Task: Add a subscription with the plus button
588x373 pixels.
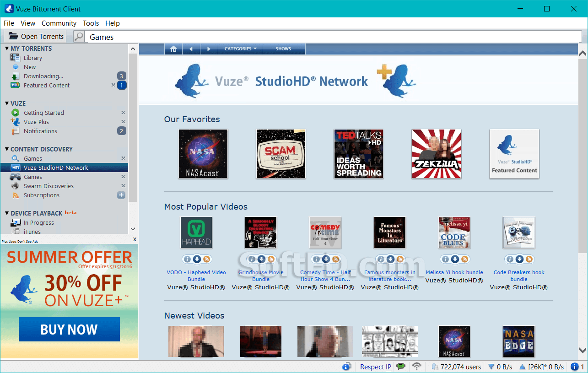Action: click(x=121, y=195)
